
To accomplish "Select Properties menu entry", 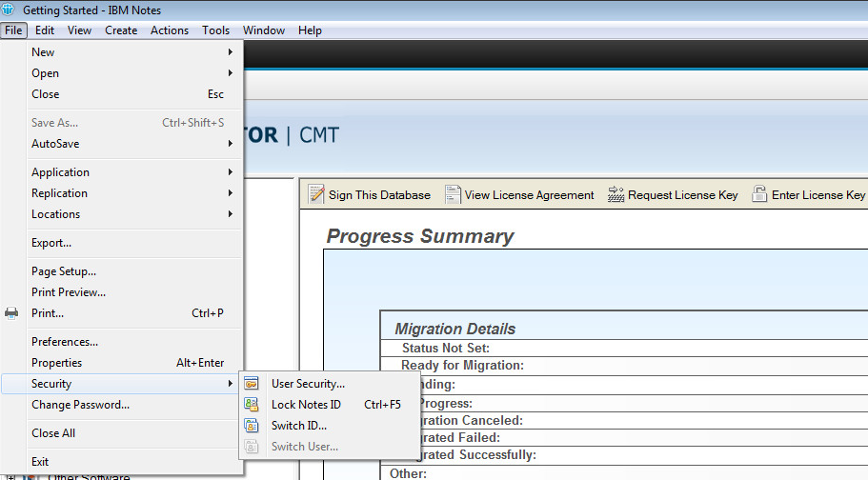I will tap(122, 363).
